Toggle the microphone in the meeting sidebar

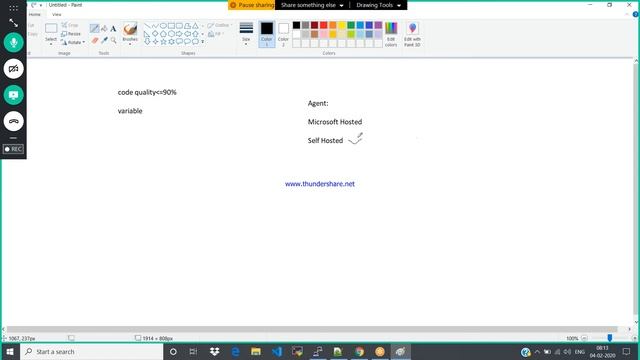pyautogui.click(x=13, y=42)
